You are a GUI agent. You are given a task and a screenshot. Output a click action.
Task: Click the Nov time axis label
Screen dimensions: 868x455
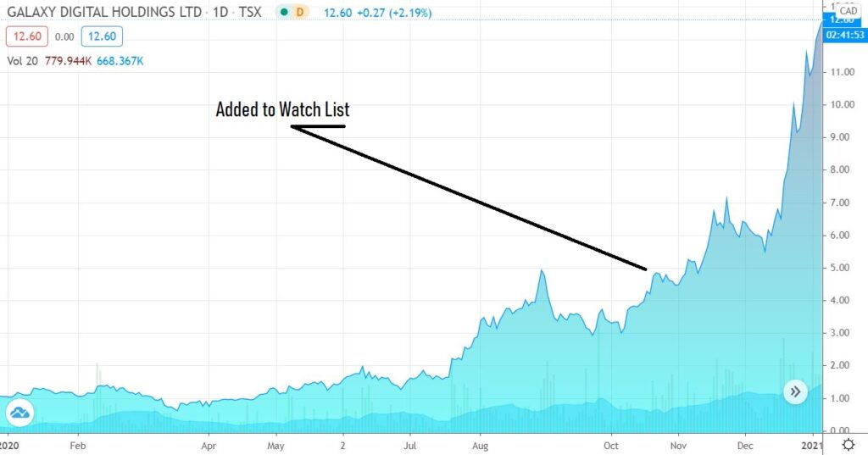(678, 446)
